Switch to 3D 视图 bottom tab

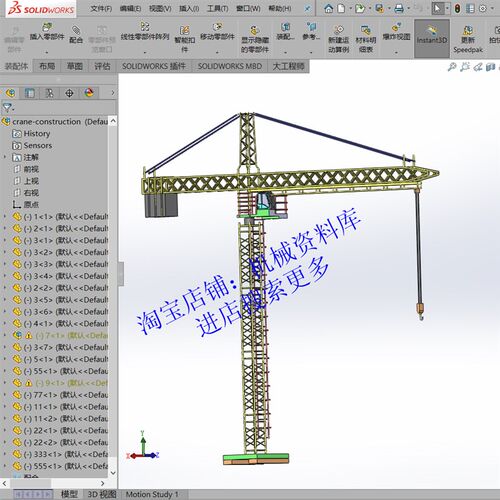[102, 494]
